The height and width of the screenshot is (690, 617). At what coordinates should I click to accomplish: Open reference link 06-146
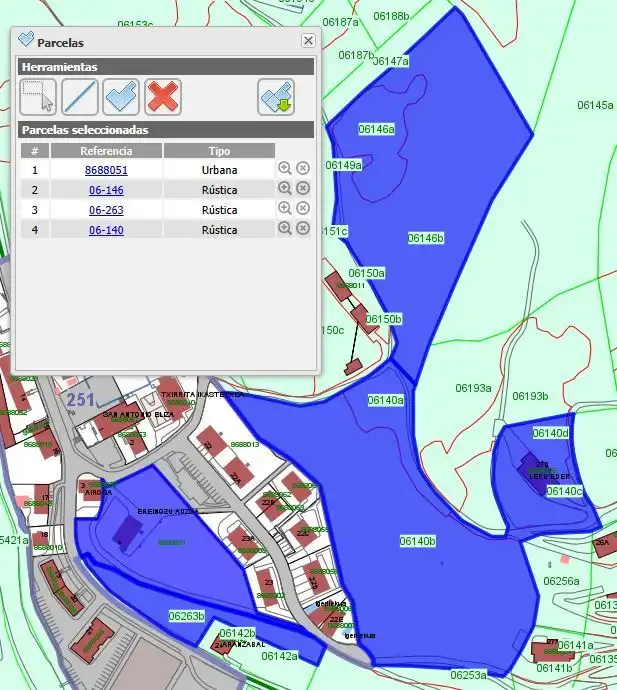(106, 190)
